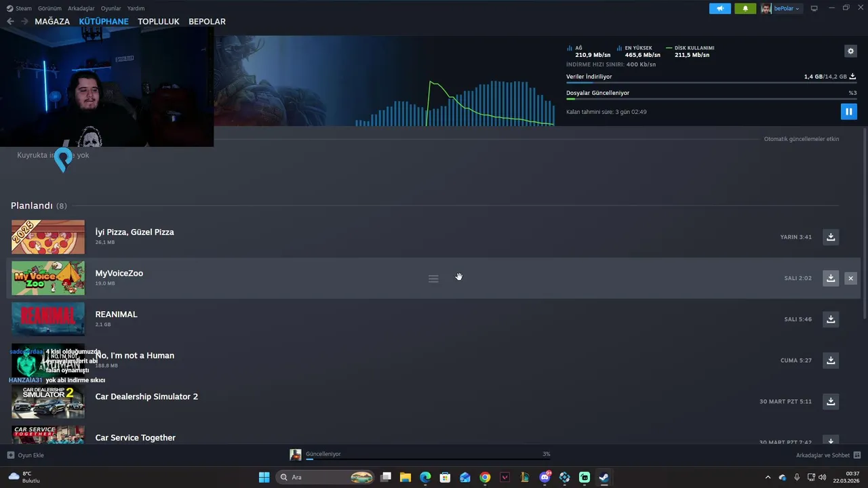Click the Otomatik güncellemeler etkin link
The width and height of the screenshot is (868, 488).
click(x=802, y=139)
